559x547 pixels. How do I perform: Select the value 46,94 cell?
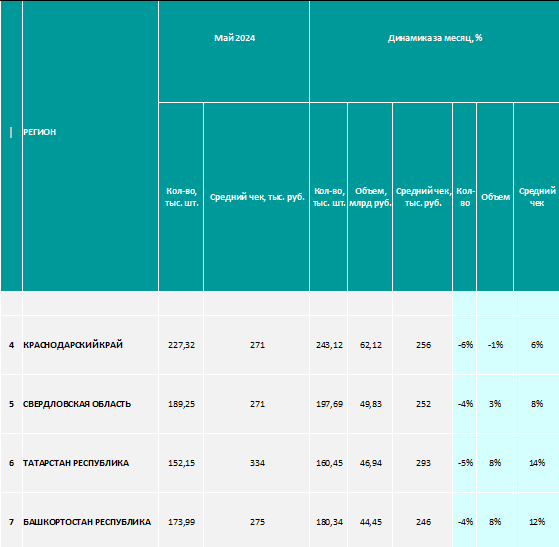[370, 463]
